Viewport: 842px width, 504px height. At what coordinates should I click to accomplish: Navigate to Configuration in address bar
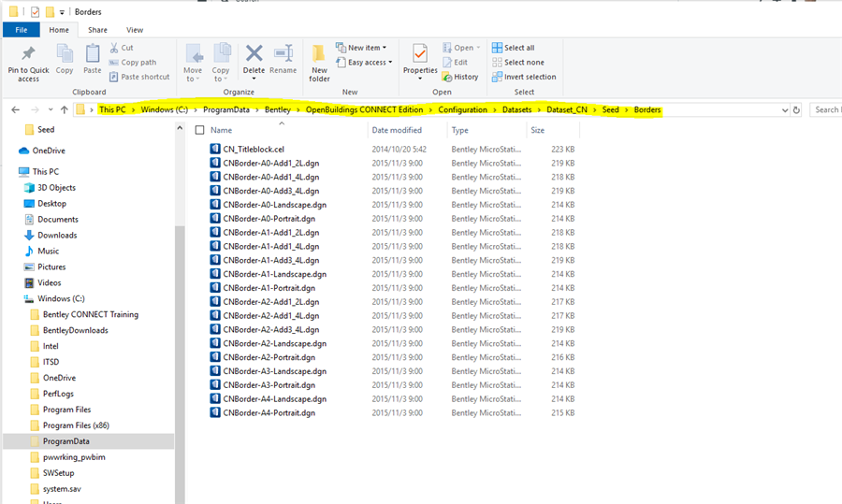(x=462, y=110)
